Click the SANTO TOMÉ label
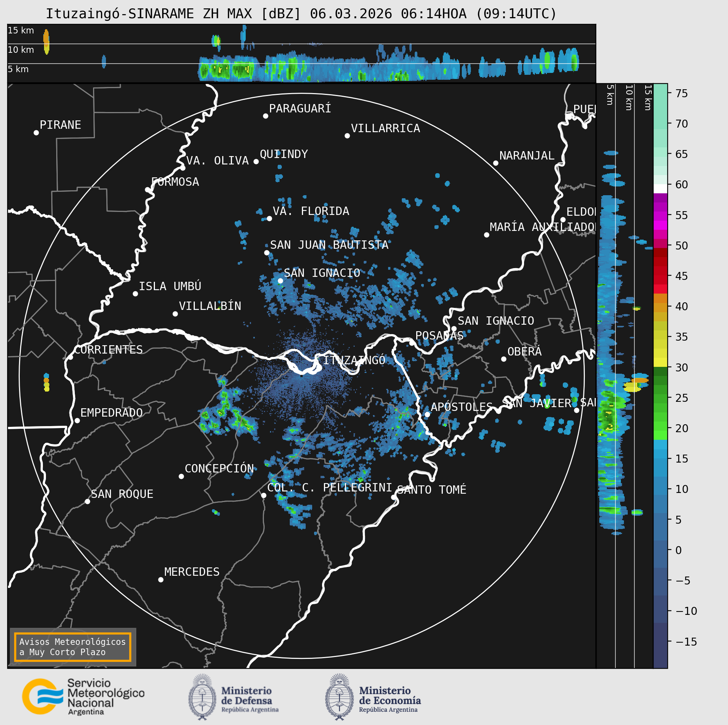Viewport: 728px width, 725px height. [432, 490]
